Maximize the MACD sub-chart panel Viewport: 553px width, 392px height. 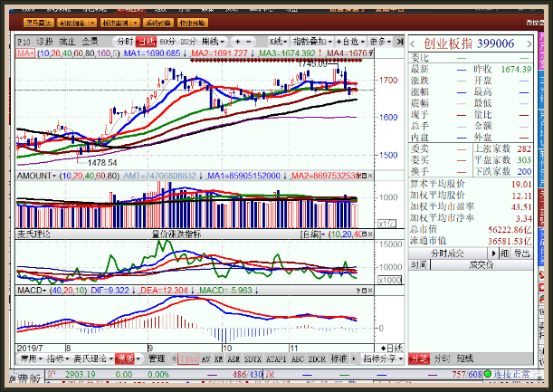click(x=365, y=291)
